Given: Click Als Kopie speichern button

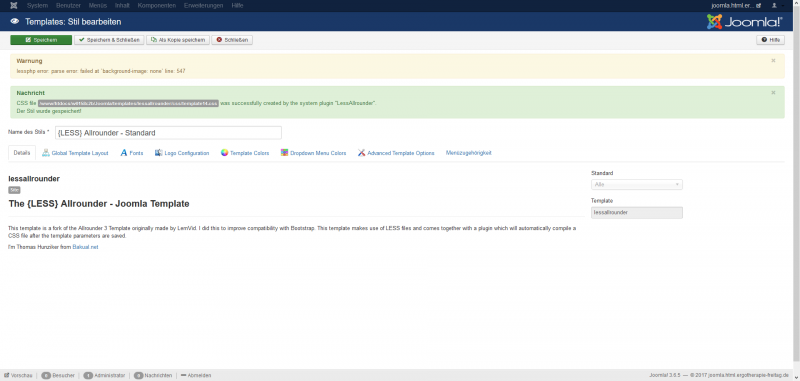Looking at the screenshot, I should [x=178, y=40].
